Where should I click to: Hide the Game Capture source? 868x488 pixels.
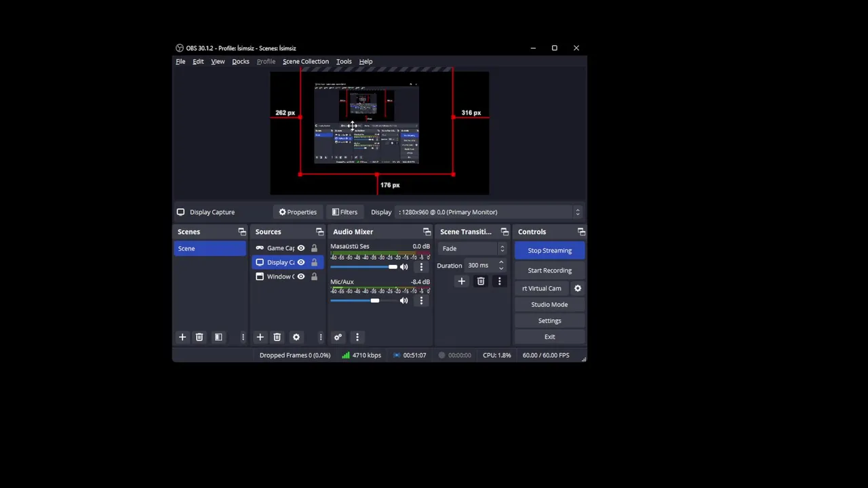tap(301, 248)
